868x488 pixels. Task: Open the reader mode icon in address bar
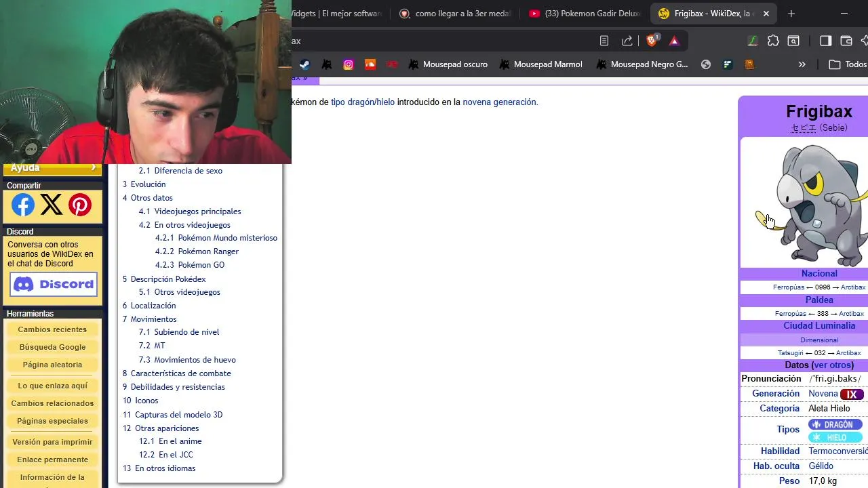[604, 41]
